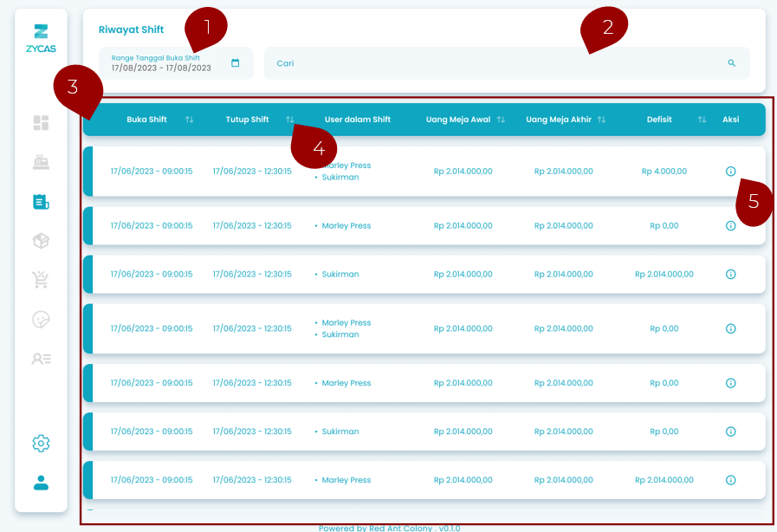Viewport: 777px width, 532px height.
Task: View details of the Rp 4.000,00 deficit shift
Action: (730, 172)
